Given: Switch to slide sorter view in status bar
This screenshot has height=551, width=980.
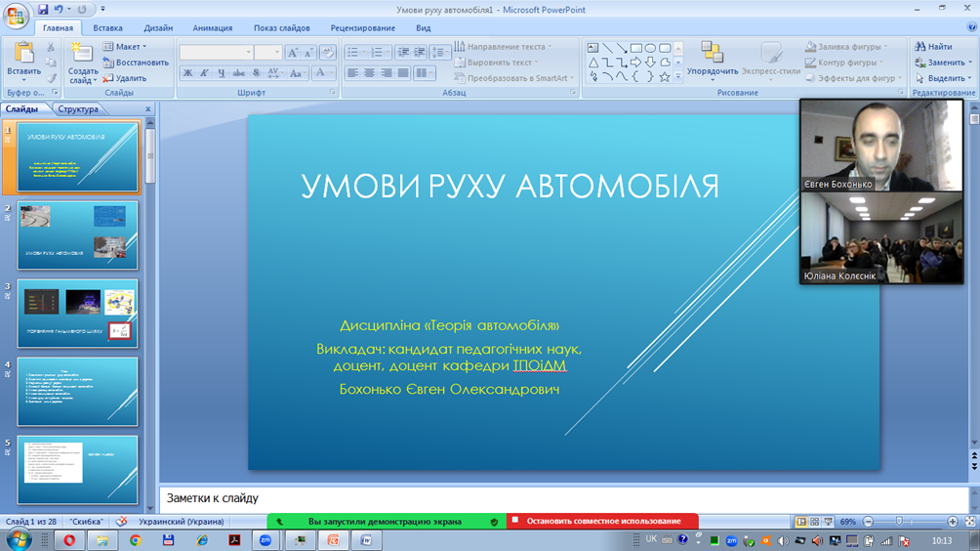Looking at the screenshot, I should 814,523.
